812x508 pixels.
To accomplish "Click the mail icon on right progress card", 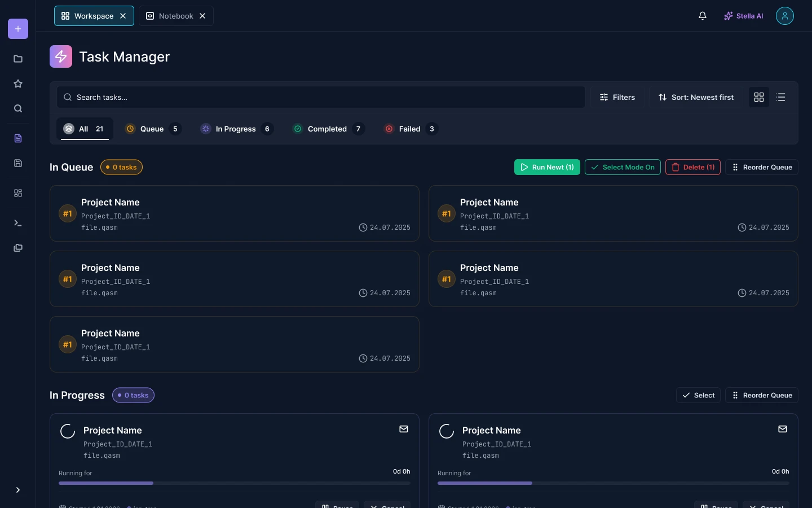I will (783, 429).
